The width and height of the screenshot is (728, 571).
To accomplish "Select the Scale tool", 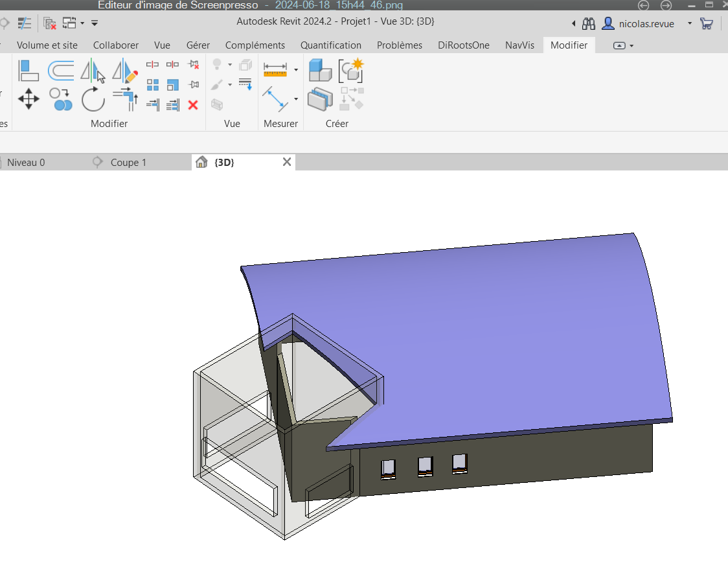I will 172,85.
